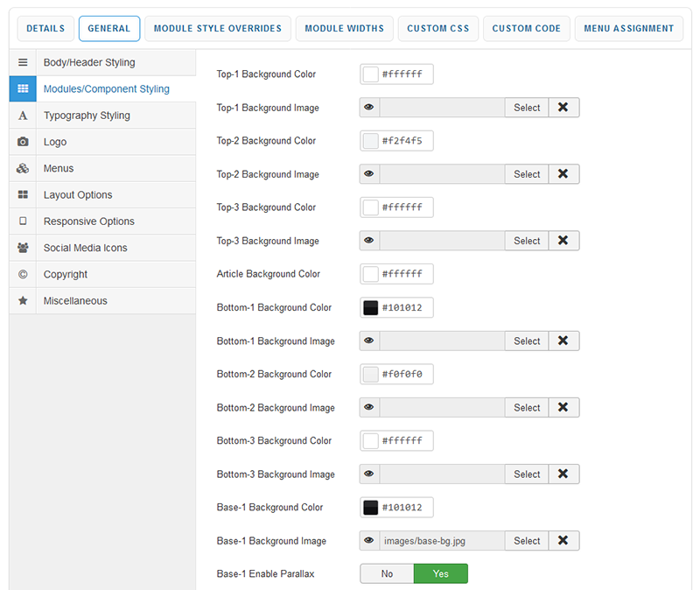Click the Typography Styling letter icon
700x590 pixels.
[x=23, y=116]
